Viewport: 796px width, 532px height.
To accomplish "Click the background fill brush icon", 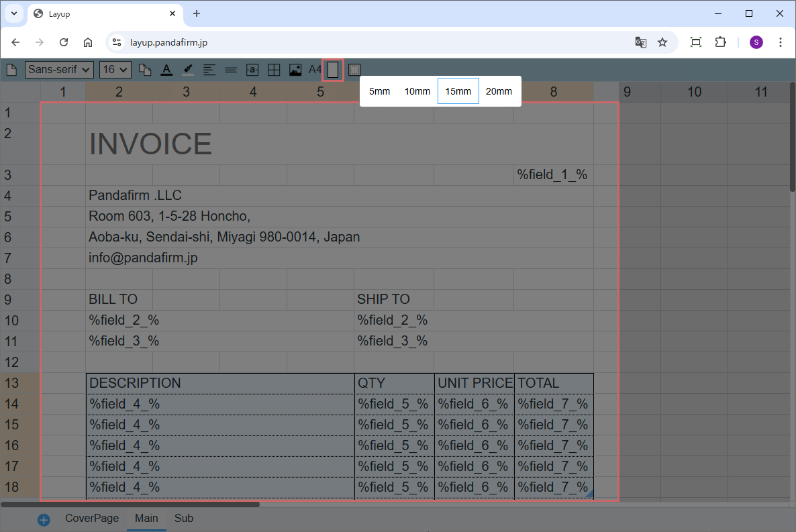I will [x=188, y=70].
